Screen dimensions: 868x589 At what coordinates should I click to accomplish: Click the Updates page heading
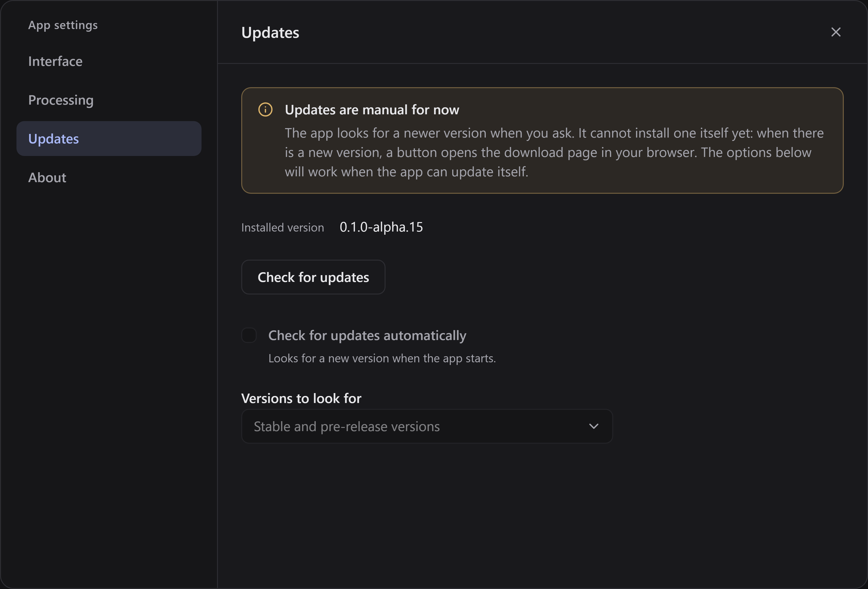(270, 33)
